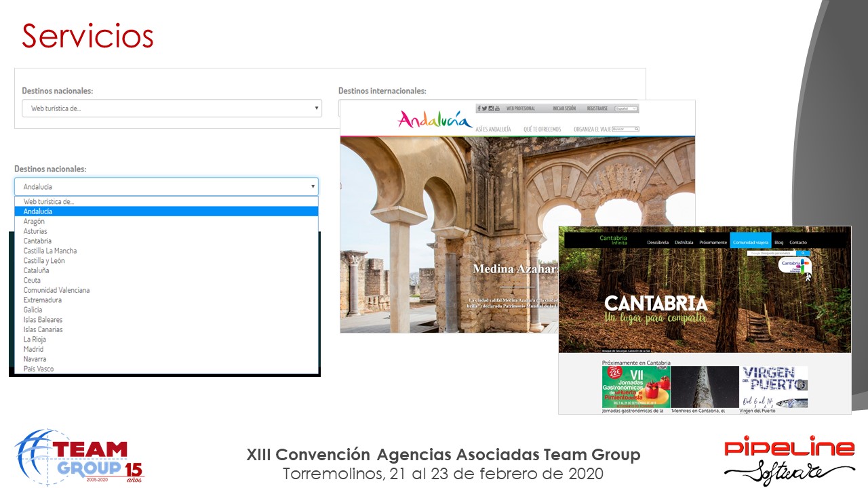Screen dimensions: 868x488
Task: Open Blog on Cantabria navbar
Action: click(x=778, y=243)
